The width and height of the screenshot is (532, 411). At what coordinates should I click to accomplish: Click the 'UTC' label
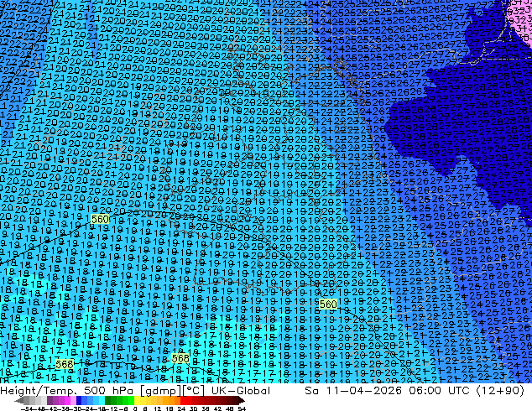(459, 391)
